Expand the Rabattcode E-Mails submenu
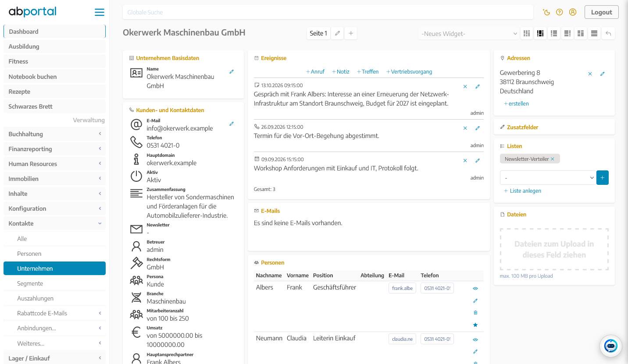Image resolution: width=628 pixels, height=364 pixels. pos(54,313)
